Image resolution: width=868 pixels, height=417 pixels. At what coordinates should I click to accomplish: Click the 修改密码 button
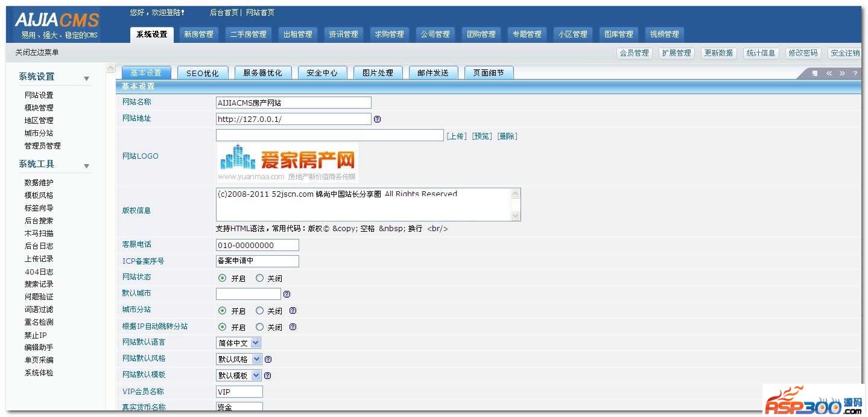pos(803,53)
